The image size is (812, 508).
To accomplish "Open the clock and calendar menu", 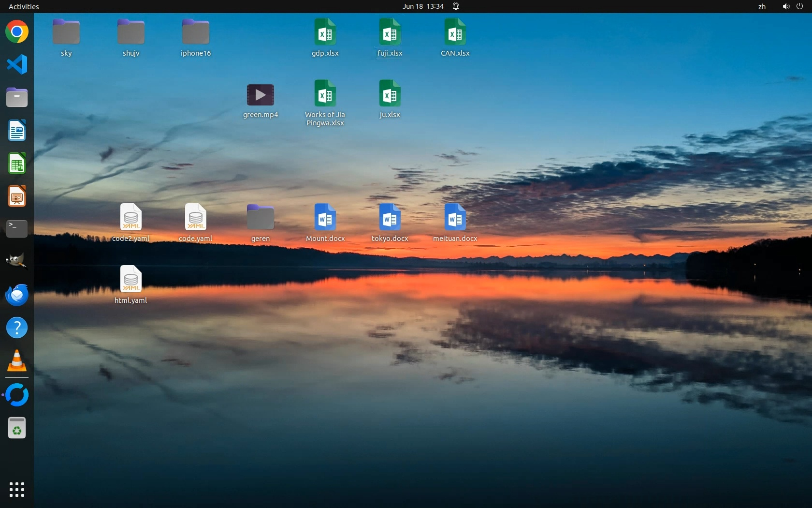I will (423, 6).
